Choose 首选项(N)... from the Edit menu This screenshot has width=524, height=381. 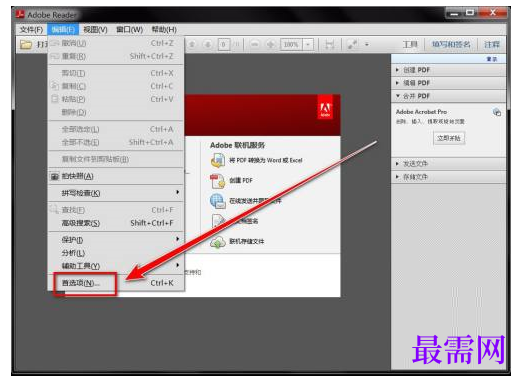coord(116,283)
